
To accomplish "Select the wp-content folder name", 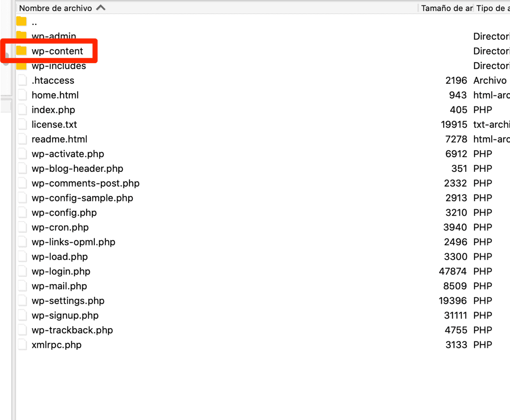I will pyautogui.click(x=57, y=51).
